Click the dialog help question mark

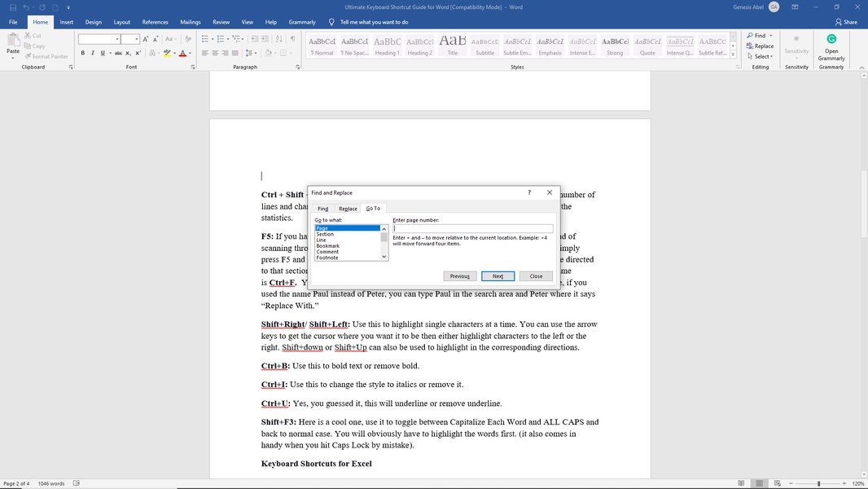[x=529, y=192]
